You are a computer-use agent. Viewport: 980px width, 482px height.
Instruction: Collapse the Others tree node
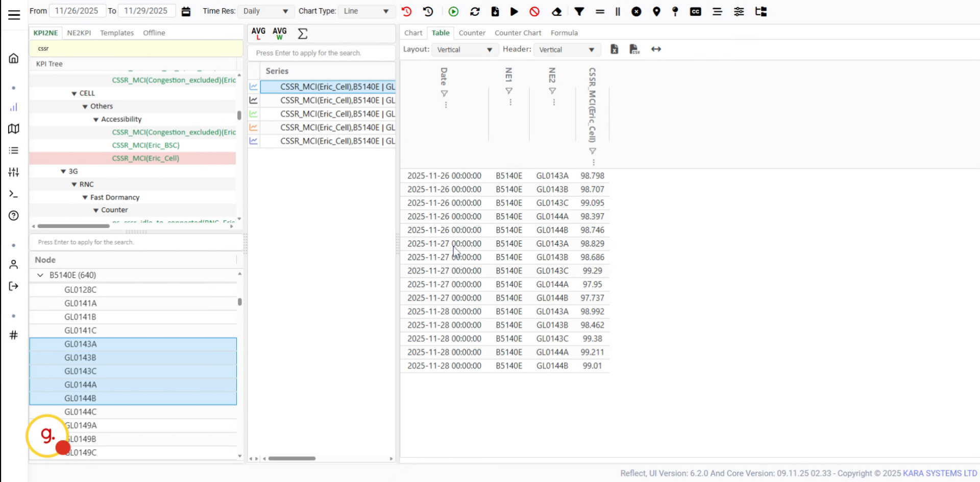[85, 106]
